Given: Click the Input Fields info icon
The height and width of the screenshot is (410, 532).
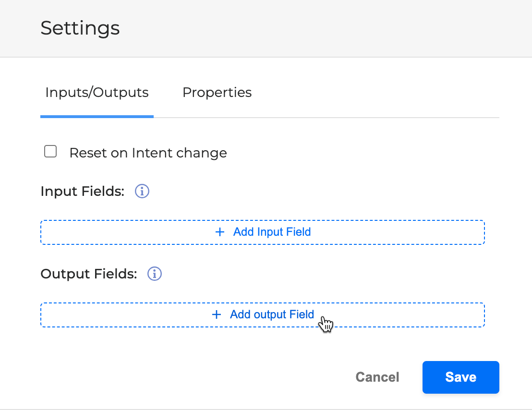Looking at the screenshot, I should (142, 191).
